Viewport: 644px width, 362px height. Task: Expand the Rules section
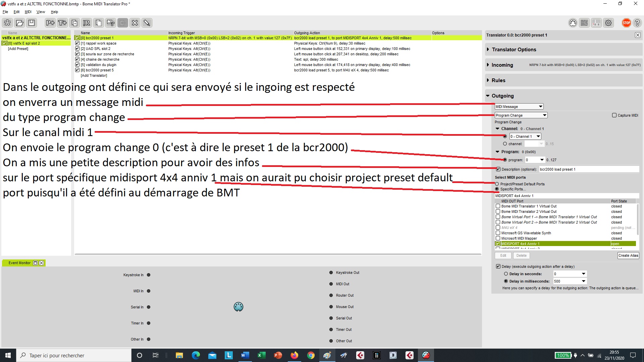[x=498, y=80]
